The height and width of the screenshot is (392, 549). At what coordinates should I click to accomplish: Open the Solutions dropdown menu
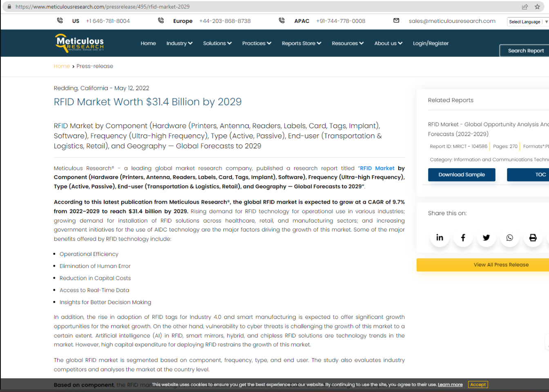217,43
